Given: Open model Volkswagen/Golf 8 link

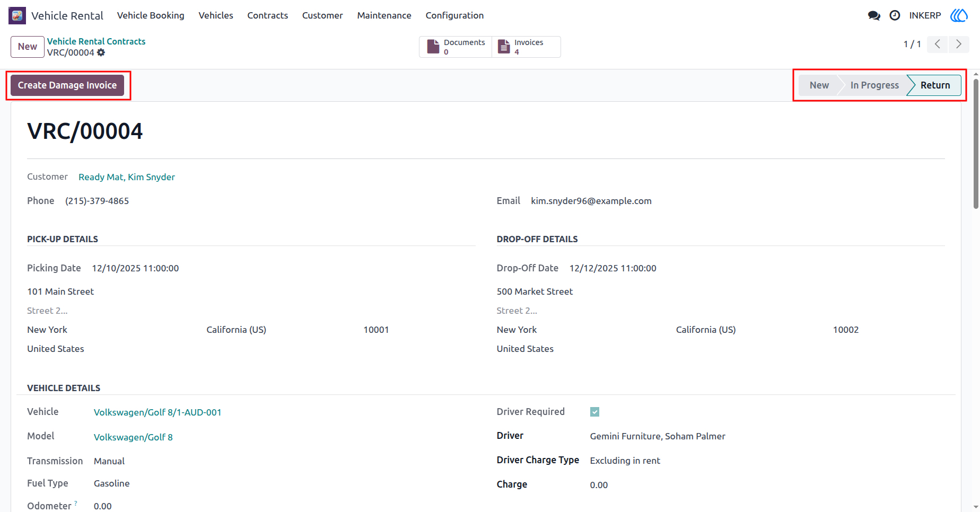Looking at the screenshot, I should pyautogui.click(x=133, y=437).
